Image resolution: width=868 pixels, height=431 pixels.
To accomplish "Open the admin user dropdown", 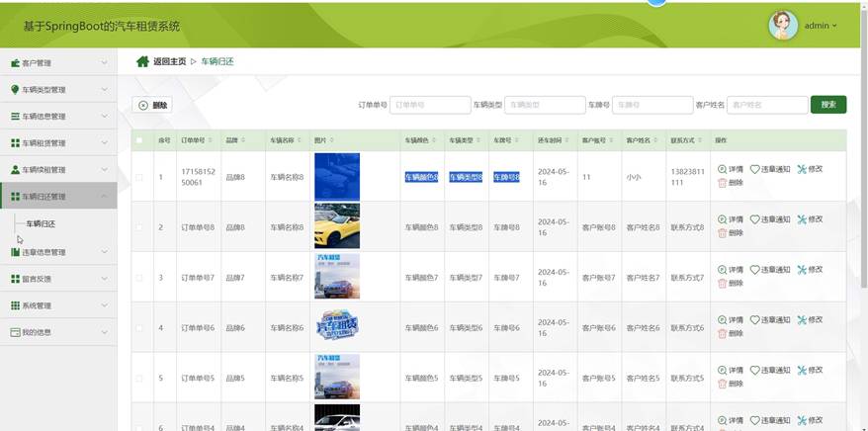I will [821, 26].
